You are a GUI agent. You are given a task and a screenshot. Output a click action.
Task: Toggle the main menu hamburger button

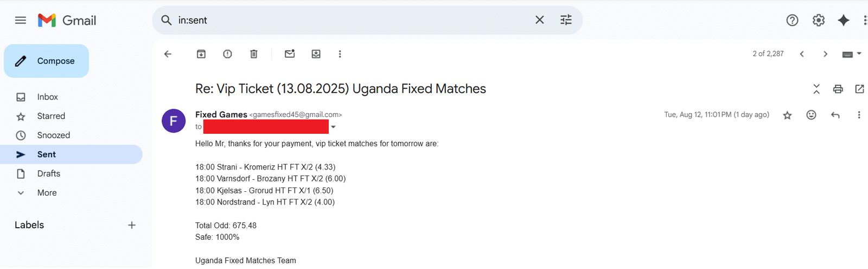coord(21,21)
